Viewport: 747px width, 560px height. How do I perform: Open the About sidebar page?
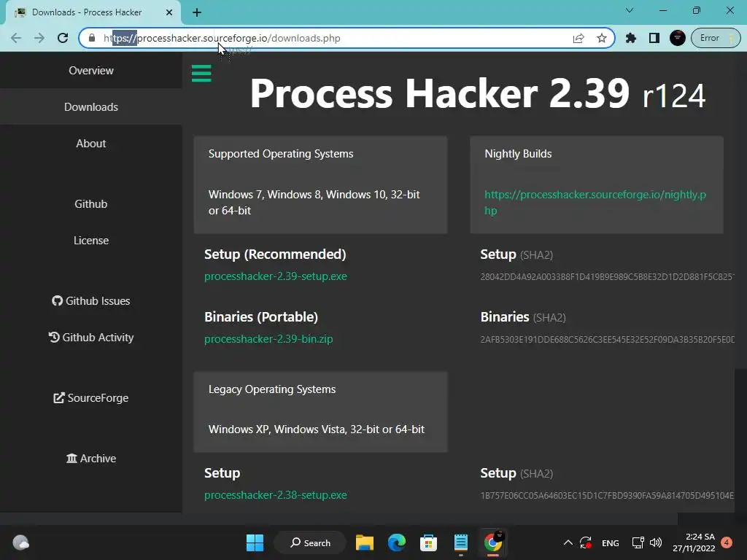click(91, 144)
